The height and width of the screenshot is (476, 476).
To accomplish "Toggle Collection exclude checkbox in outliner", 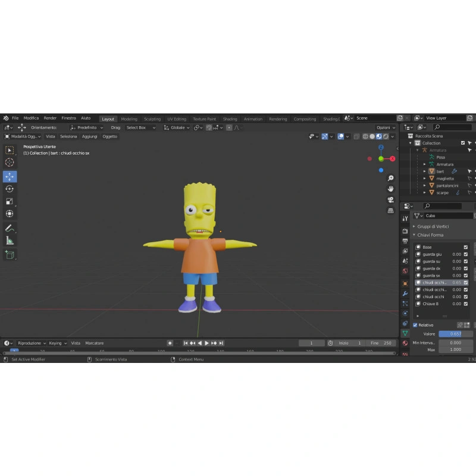I will coord(463,143).
